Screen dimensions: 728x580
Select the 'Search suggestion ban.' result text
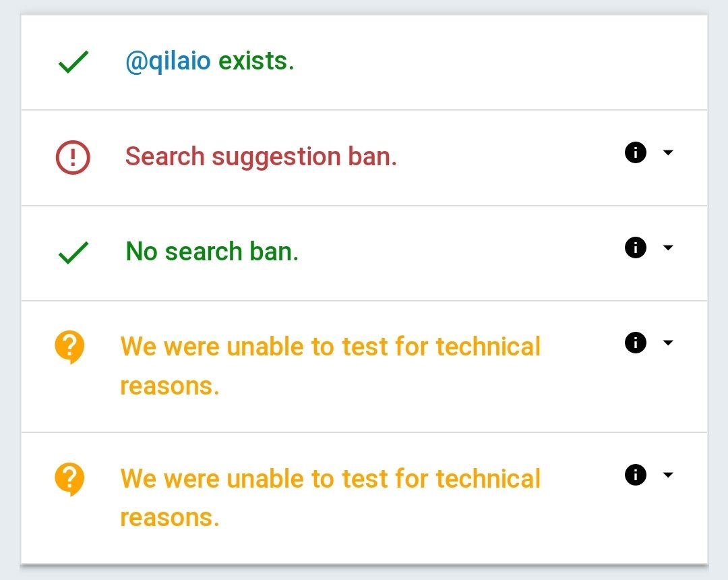261,156
